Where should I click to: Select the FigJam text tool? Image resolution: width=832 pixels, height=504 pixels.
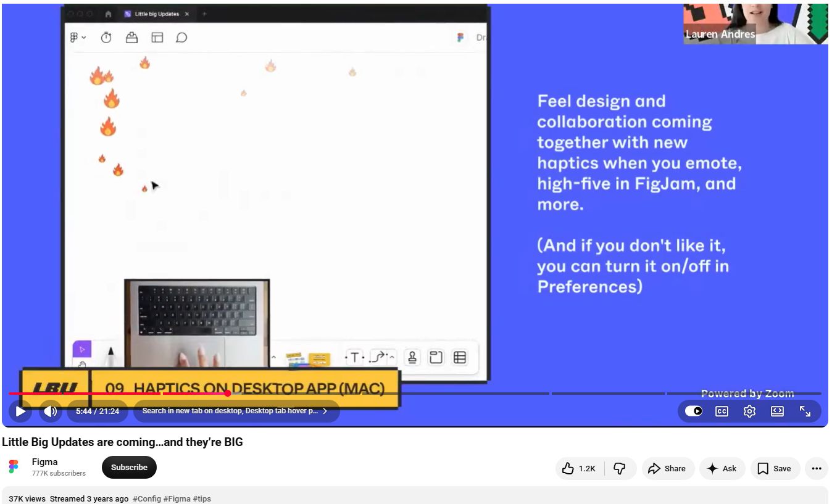354,357
